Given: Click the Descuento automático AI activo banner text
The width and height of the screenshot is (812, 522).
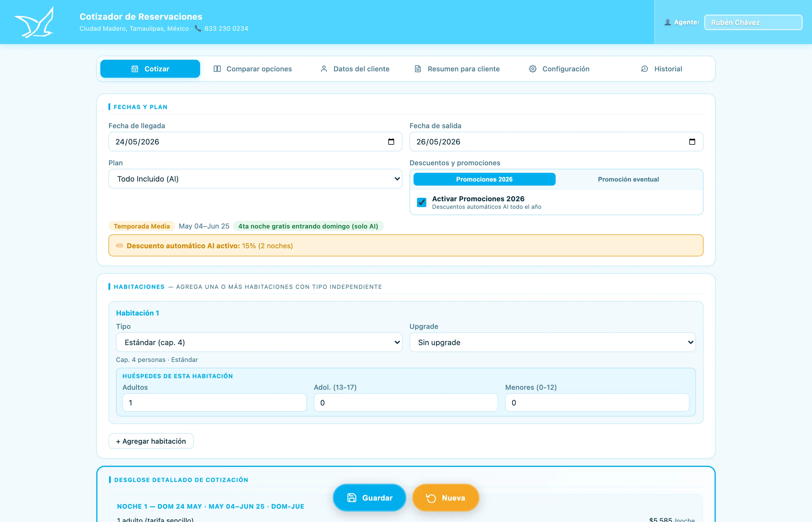Looking at the screenshot, I should pyautogui.click(x=209, y=246).
